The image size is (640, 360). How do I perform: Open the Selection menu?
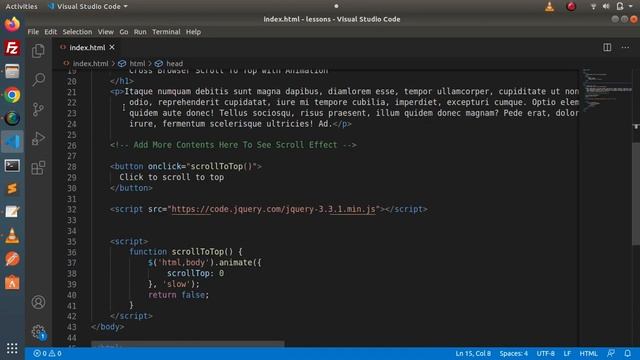77,32
